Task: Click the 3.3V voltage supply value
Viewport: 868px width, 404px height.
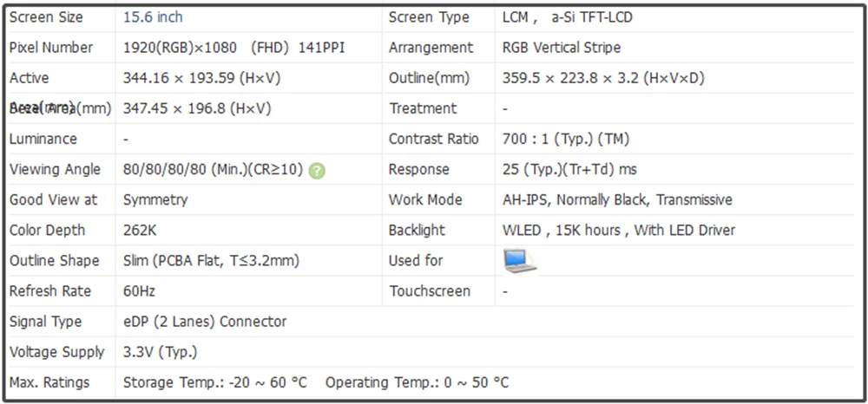Action: [x=160, y=351]
